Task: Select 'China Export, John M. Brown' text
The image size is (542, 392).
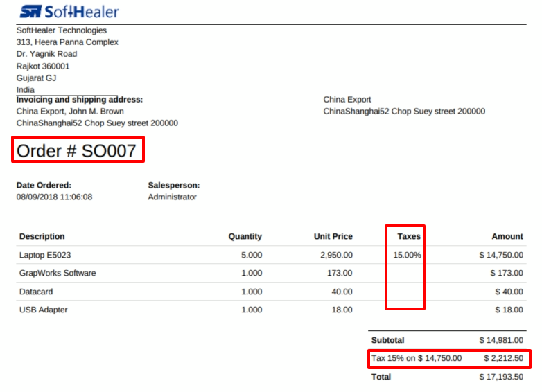Action: (70, 112)
